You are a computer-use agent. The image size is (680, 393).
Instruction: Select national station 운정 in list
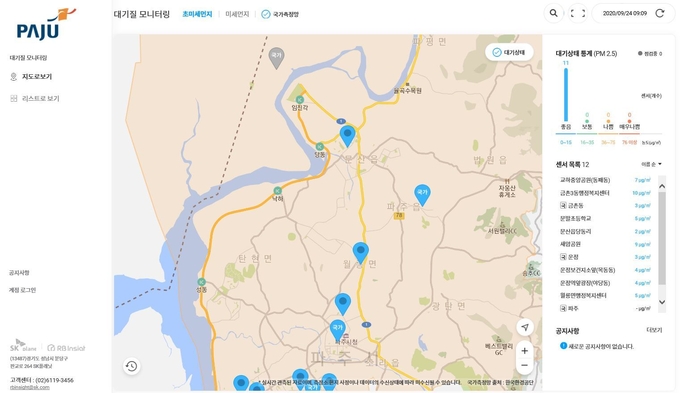(605, 257)
